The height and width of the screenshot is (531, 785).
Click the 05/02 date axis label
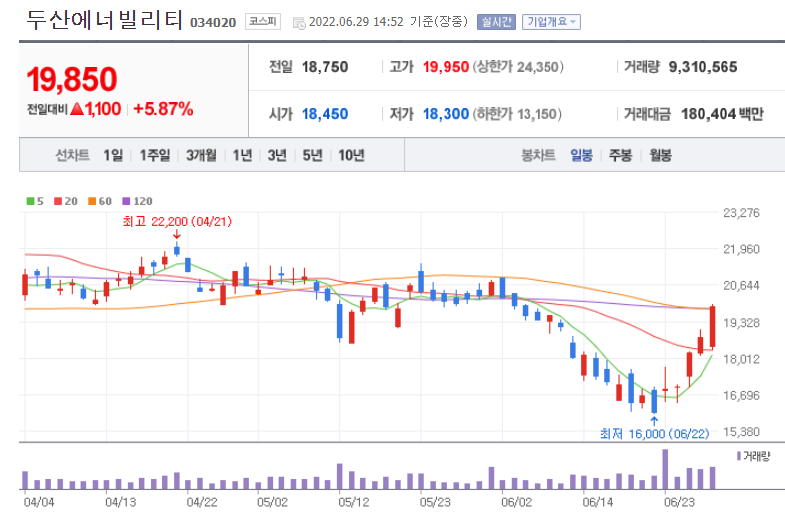point(272,502)
